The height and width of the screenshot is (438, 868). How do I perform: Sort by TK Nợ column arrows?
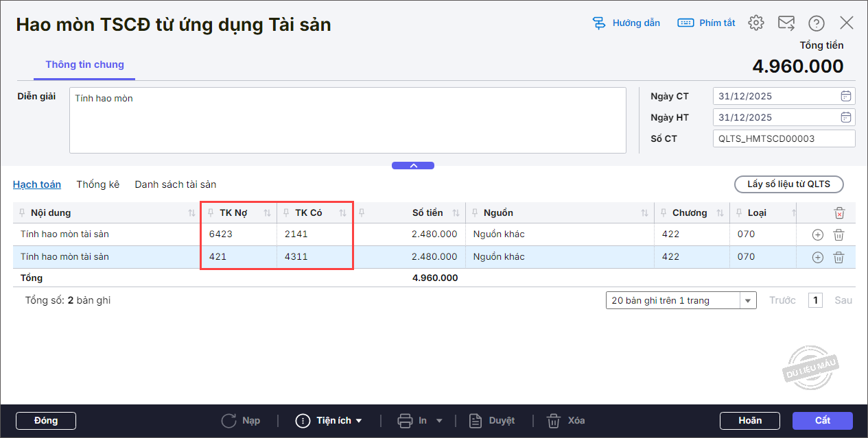click(x=267, y=213)
